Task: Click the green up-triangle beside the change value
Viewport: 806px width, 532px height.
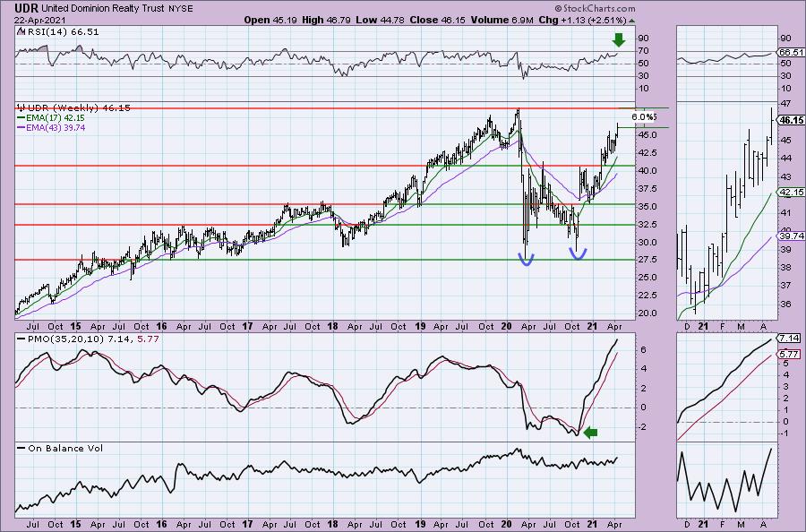Action: (631, 21)
